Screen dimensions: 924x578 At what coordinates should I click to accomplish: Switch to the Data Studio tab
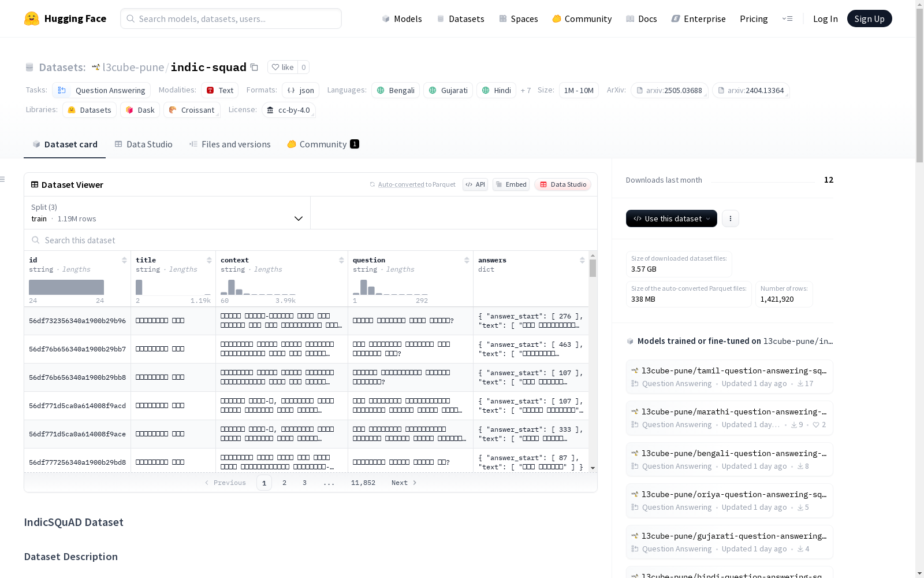click(x=143, y=144)
